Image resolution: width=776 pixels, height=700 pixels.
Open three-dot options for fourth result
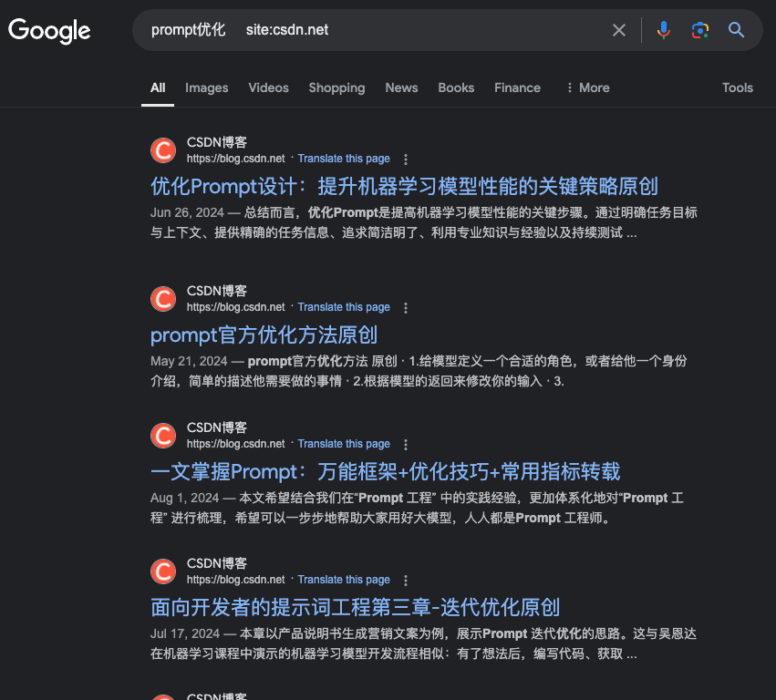[406, 581]
